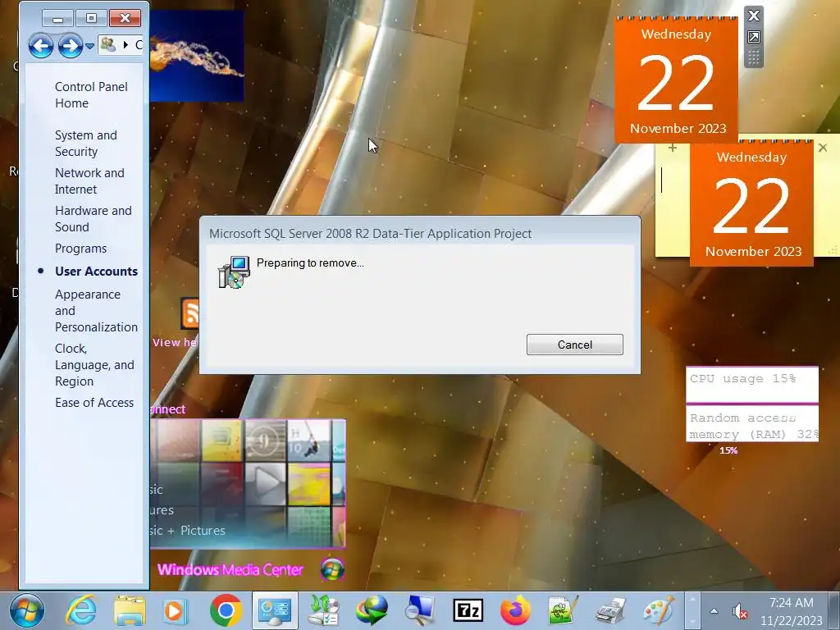Open recent pages dropdown beside Forward button
The image size is (840, 630).
point(90,46)
